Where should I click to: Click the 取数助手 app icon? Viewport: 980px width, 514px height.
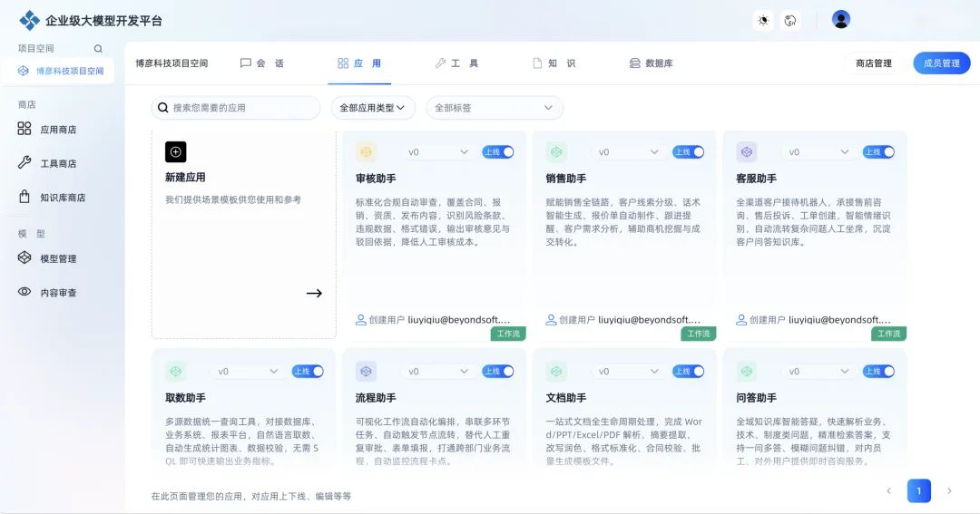176,371
